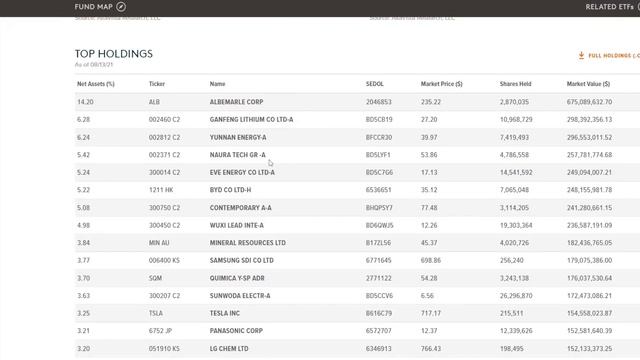Select the EVE ENERGY CO LTD-A name
Viewport: 640px width, 360px height.
click(x=242, y=173)
